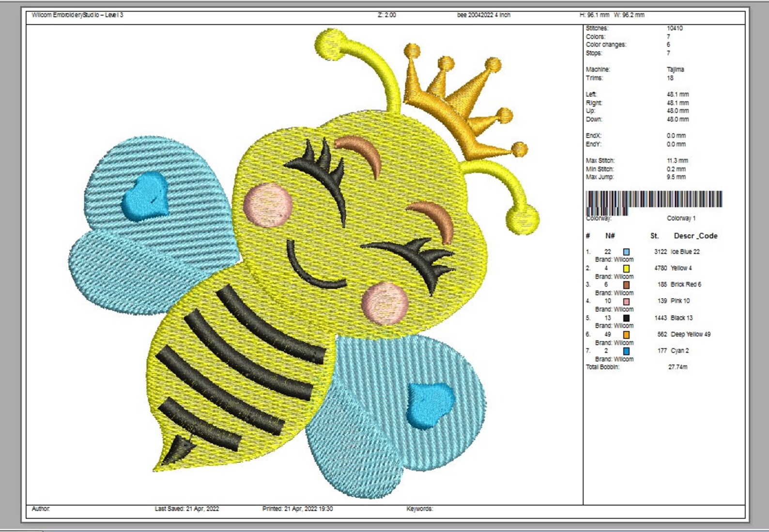Image resolution: width=769 pixels, height=532 pixels.
Task: Click the 'Last Saved: 21 Apr, 2022' footer text
Action: (x=187, y=509)
